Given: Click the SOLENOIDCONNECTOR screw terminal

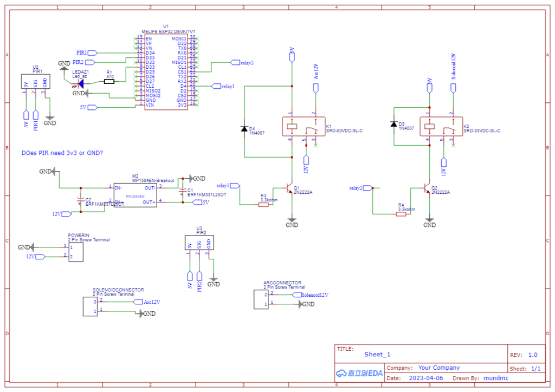Looking at the screenshot, I should click(91, 306).
